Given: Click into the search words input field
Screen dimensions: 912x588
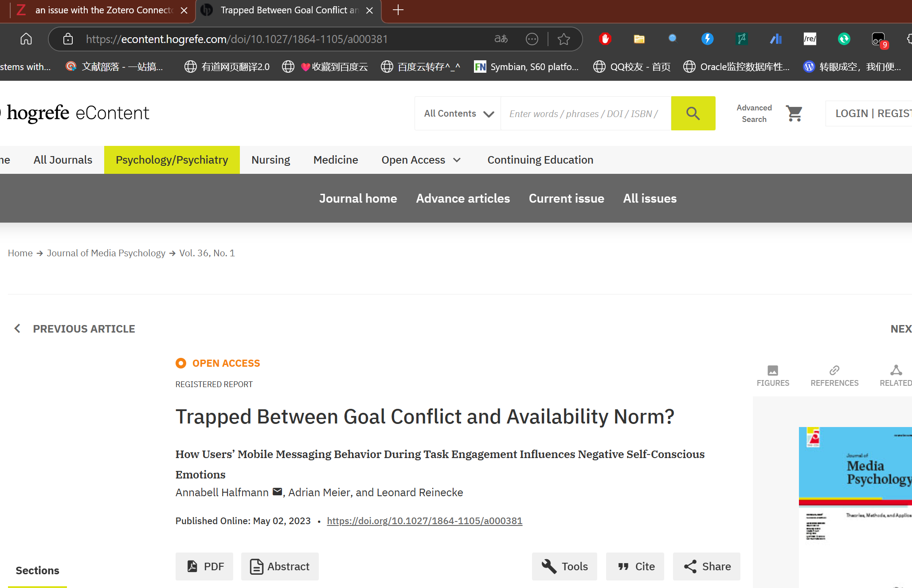Looking at the screenshot, I should click(x=585, y=114).
